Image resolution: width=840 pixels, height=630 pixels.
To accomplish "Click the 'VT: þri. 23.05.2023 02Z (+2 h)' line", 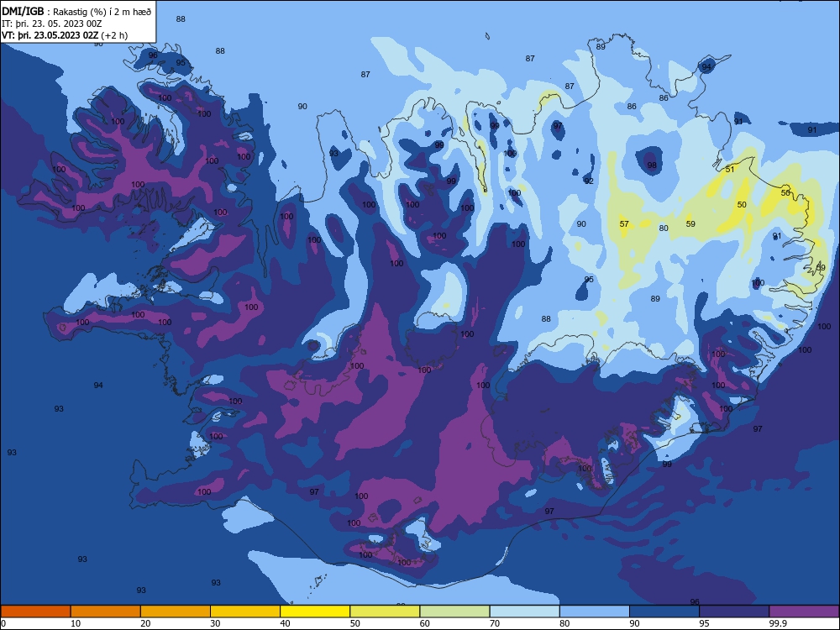I will [65, 35].
